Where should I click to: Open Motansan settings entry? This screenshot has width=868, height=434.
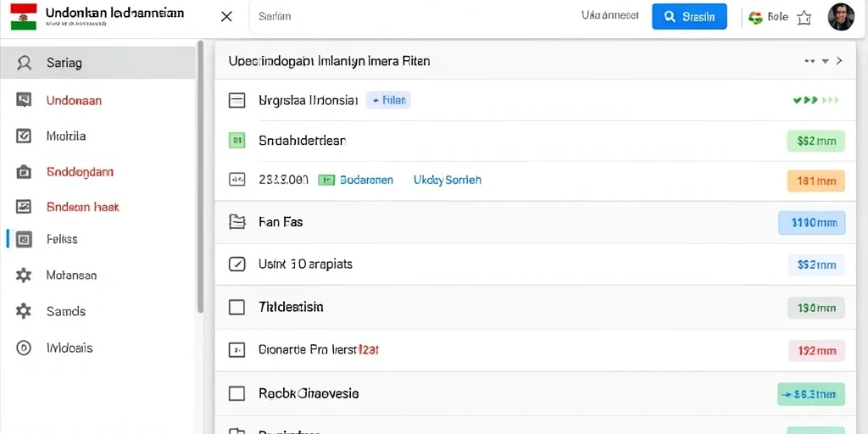71,275
